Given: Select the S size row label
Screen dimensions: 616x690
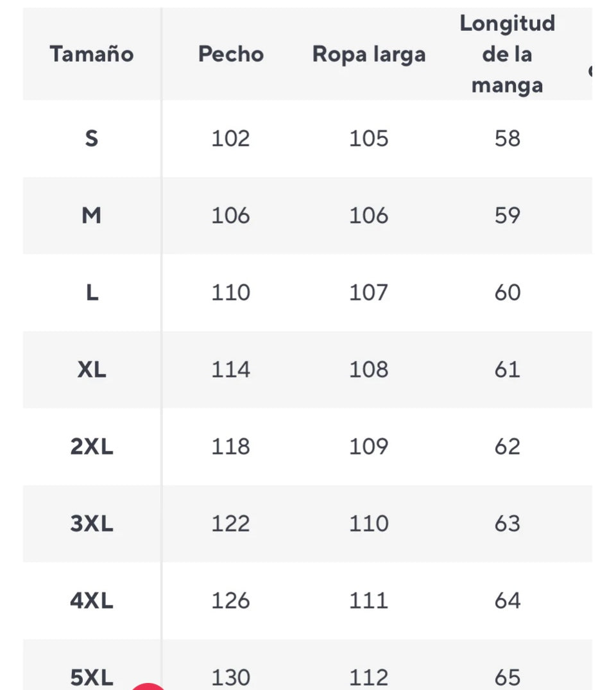Looking at the screenshot, I should tap(92, 139).
